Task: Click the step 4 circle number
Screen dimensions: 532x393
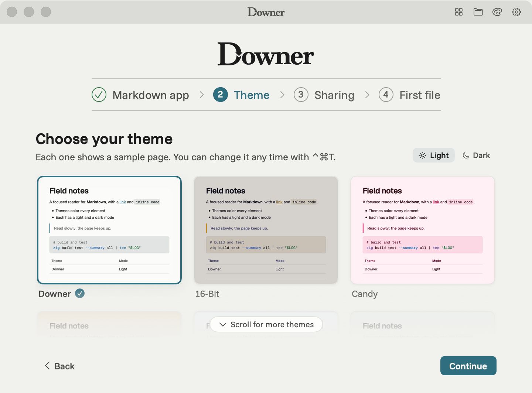Action: (386, 95)
